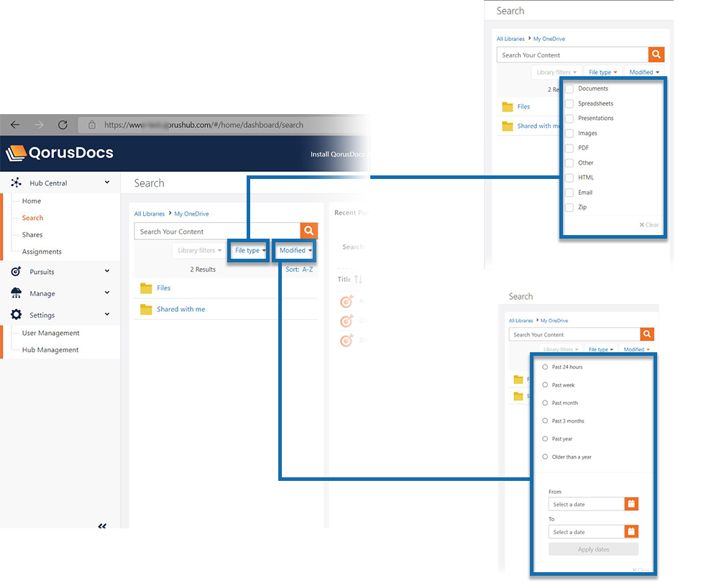
Task: Click My OneDrive breadcrumb in main window
Action: tap(191, 213)
